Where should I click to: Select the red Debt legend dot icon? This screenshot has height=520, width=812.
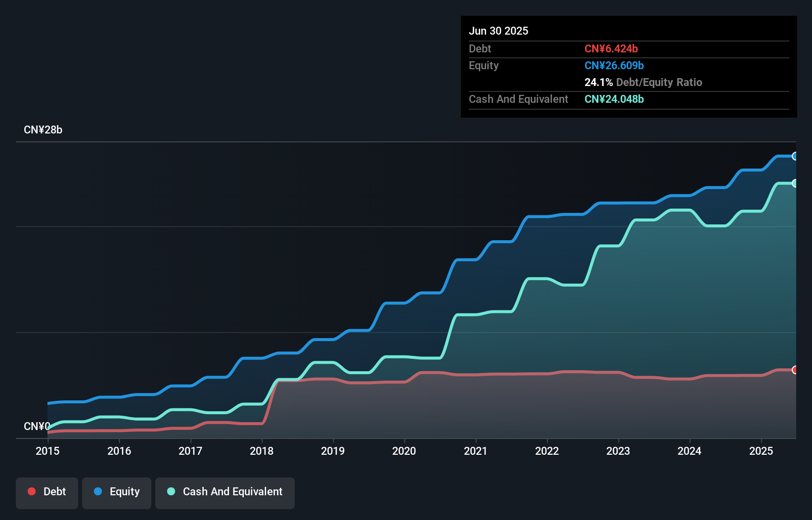[32, 491]
